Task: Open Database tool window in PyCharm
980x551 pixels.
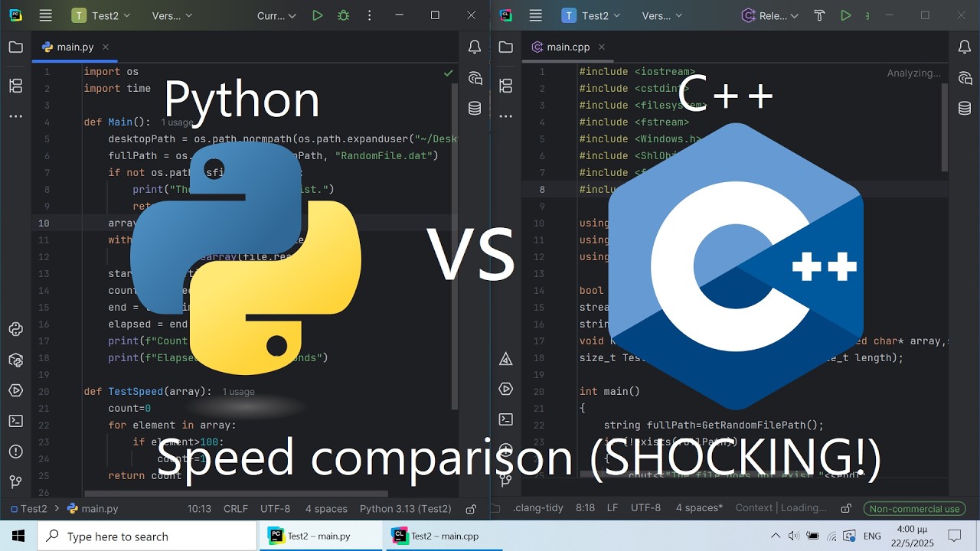Action: (x=475, y=109)
